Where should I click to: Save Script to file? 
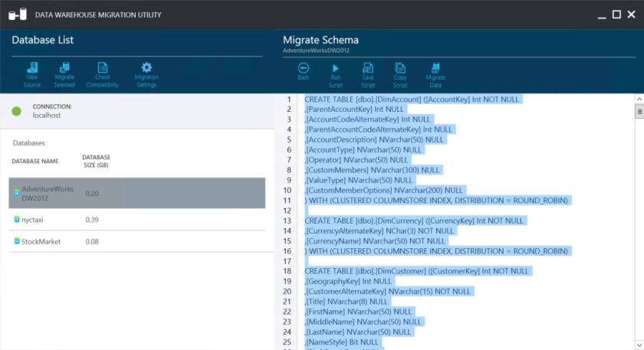click(367, 75)
